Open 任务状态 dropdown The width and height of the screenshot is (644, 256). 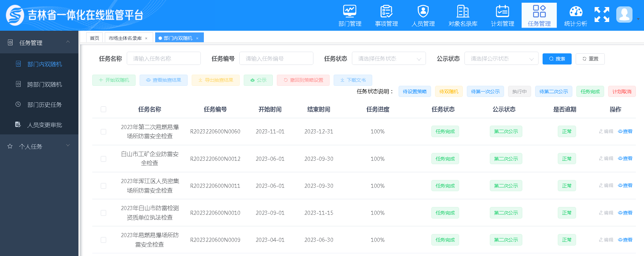click(389, 58)
